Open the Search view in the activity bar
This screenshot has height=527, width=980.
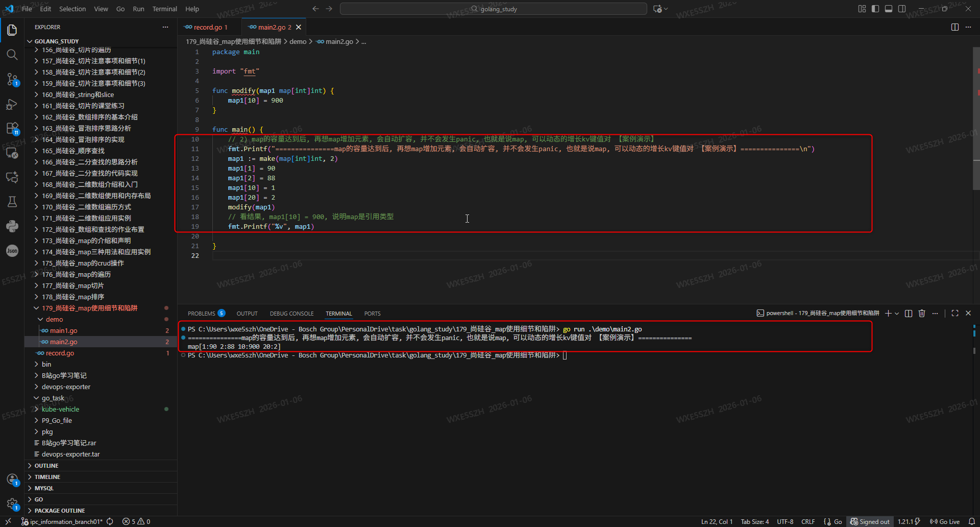tap(12, 55)
